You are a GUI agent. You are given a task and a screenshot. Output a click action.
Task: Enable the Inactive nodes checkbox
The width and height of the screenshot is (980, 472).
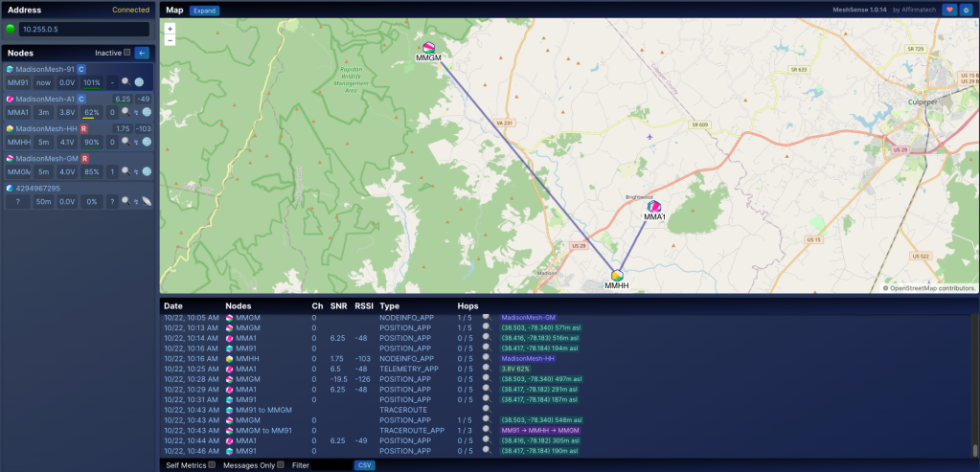(x=126, y=53)
